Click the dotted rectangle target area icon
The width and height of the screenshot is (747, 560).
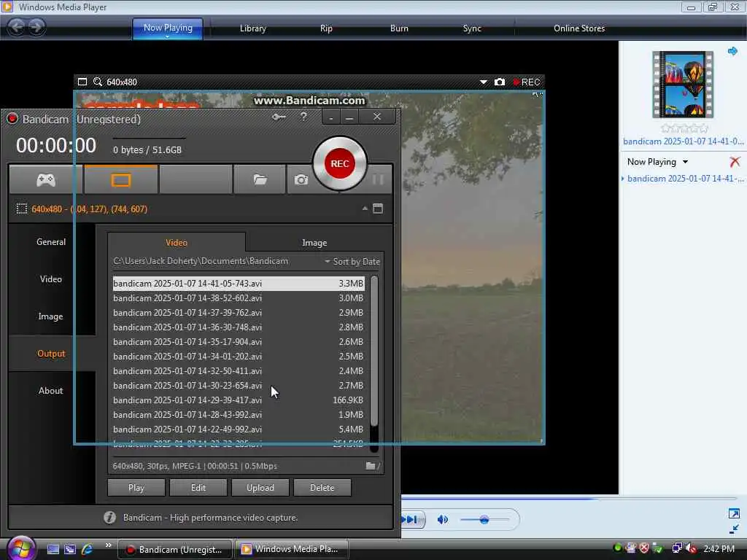(21, 209)
